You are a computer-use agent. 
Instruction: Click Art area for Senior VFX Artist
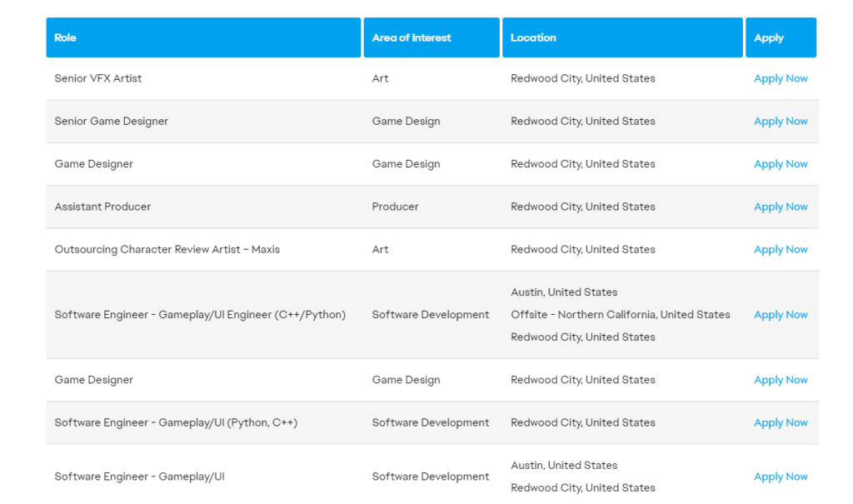[x=380, y=78]
